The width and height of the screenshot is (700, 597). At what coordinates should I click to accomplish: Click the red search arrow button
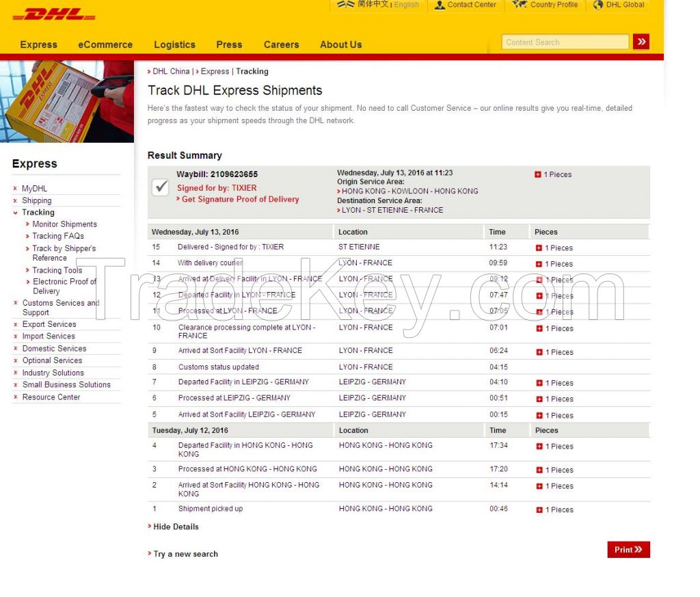[641, 42]
